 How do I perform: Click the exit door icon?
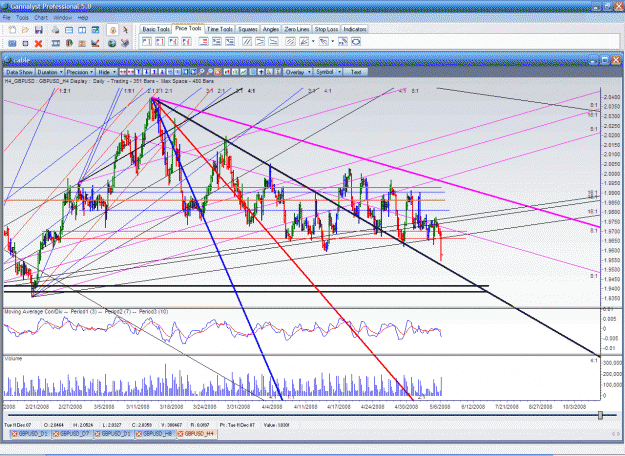point(69,43)
